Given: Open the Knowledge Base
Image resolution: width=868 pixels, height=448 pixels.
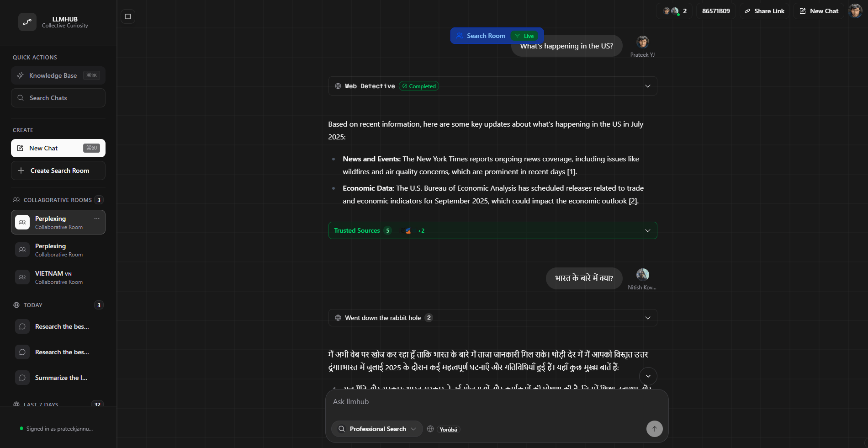Looking at the screenshot, I should (58, 75).
